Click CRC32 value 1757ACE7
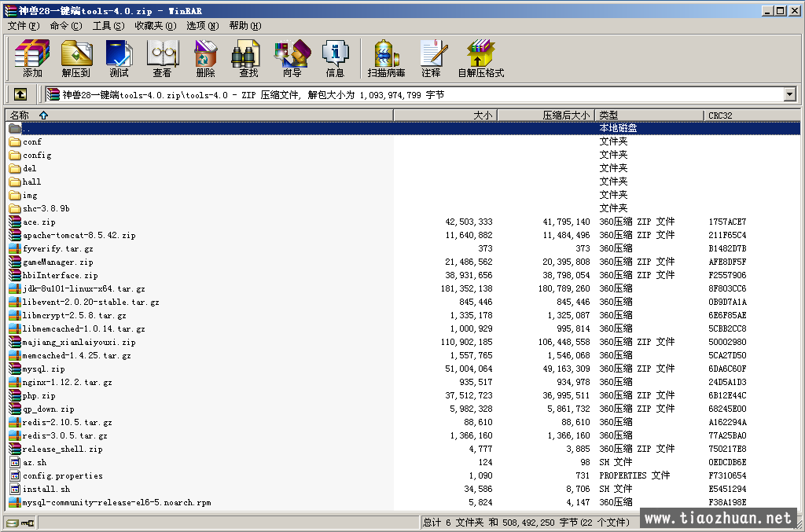This screenshot has width=805, height=532. (727, 222)
